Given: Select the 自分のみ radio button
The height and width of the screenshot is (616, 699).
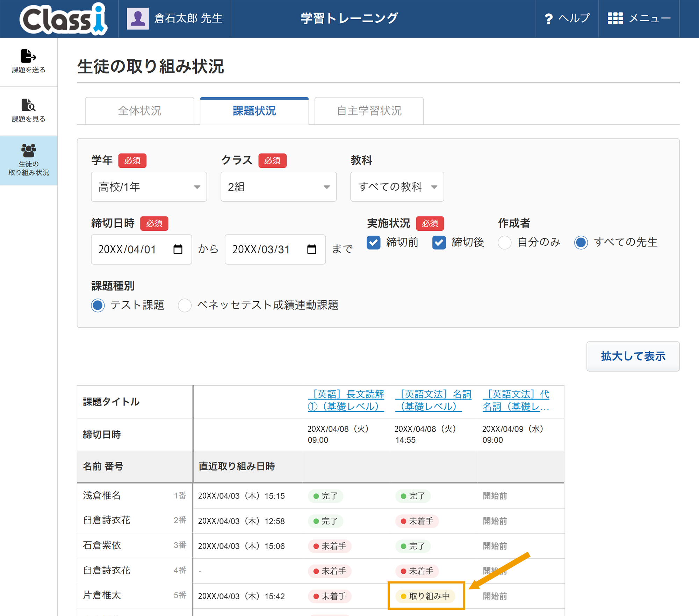Looking at the screenshot, I should [505, 242].
